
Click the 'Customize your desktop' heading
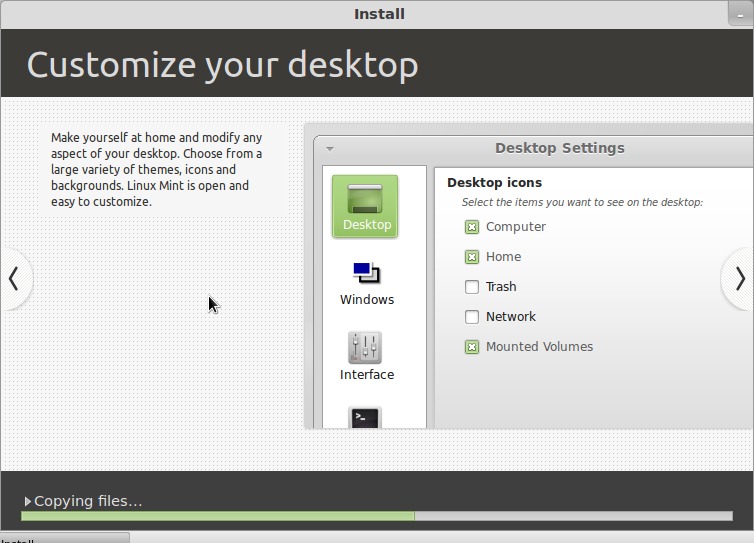223,65
